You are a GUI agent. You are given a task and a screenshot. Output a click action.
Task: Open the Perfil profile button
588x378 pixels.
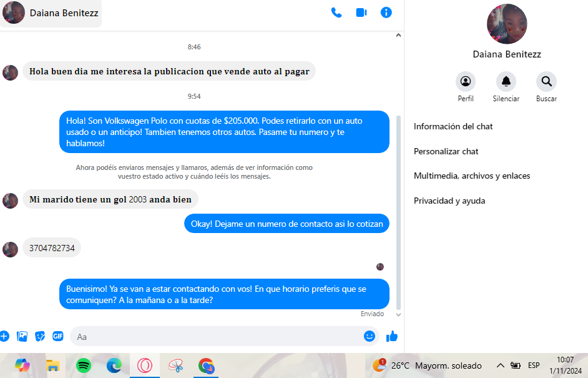[466, 81]
